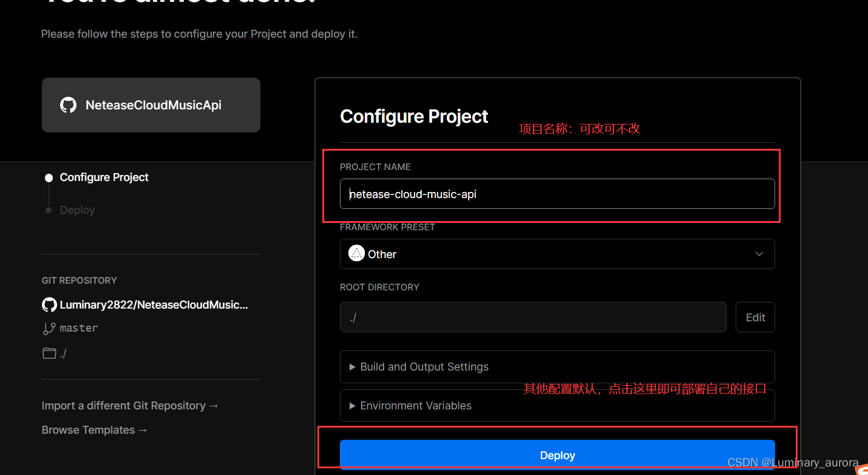Viewport: 868px width, 475px height.
Task: Click Edit next to Root Directory
Action: [755, 317]
